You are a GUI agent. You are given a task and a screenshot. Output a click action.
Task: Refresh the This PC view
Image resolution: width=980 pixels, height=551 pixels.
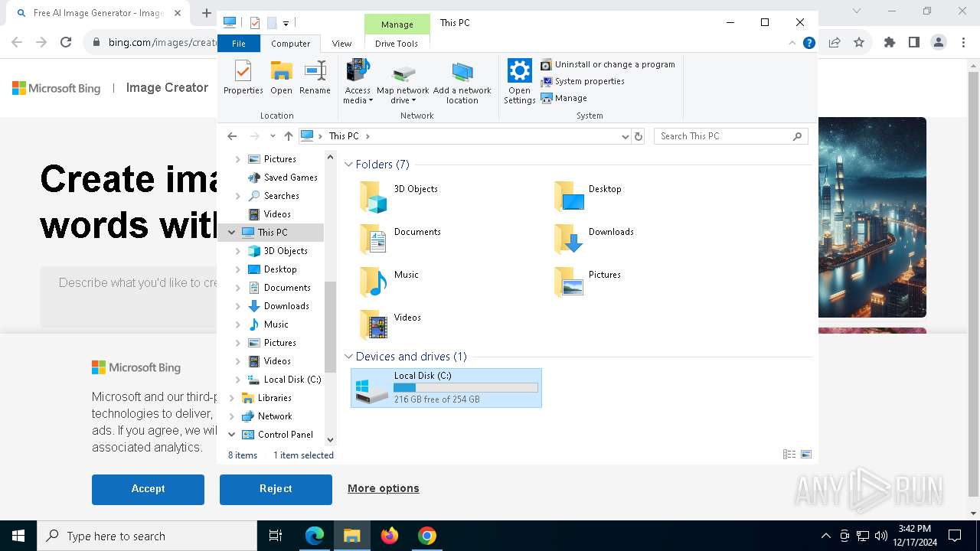[x=639, y=136]
